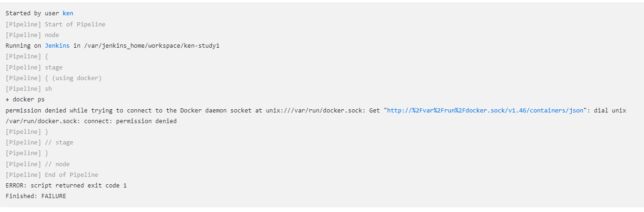
Task: Open the docker.sock containers/json URL link
Action: 487,111
